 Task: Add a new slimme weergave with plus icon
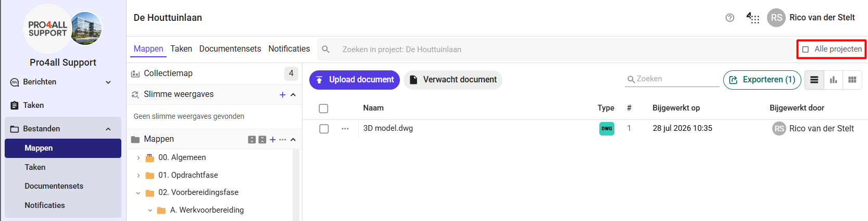click(282, 95)
